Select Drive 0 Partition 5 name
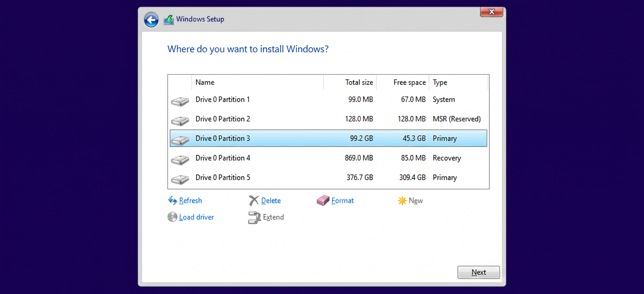 coord(223,178)
